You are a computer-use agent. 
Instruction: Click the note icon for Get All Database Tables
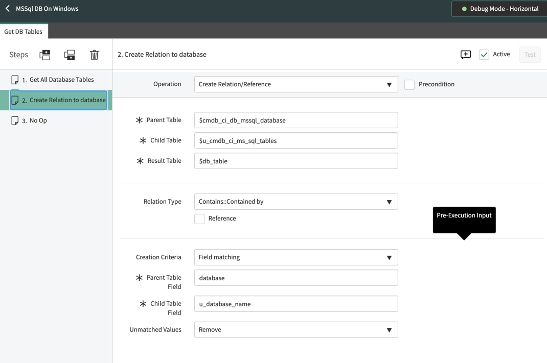tap(15, 80)
